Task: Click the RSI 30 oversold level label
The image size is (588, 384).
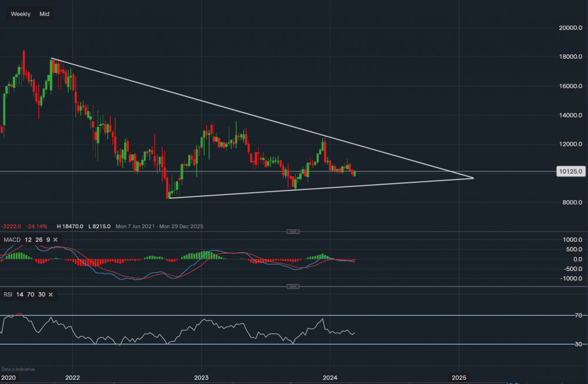Action: point(578,344)
